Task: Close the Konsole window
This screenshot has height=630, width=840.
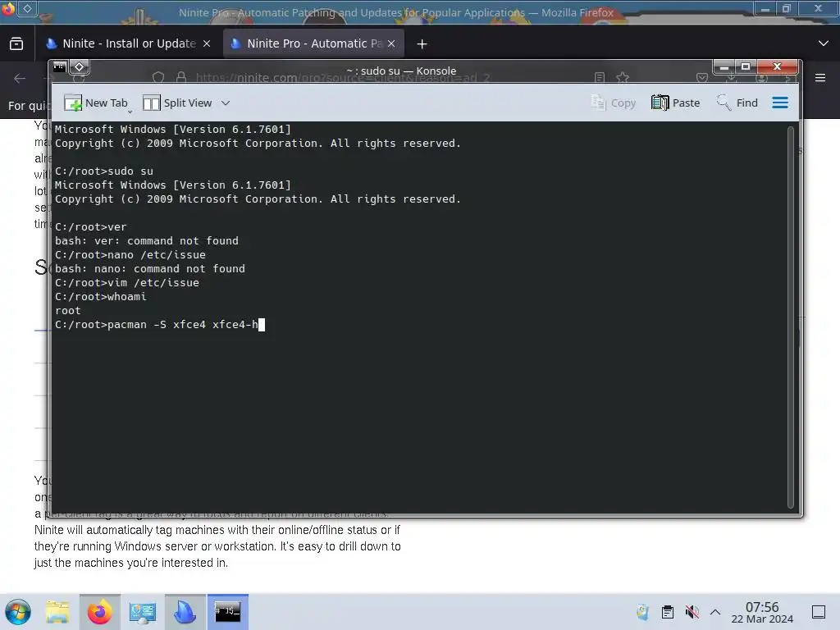Action: [x=778, y=67]
